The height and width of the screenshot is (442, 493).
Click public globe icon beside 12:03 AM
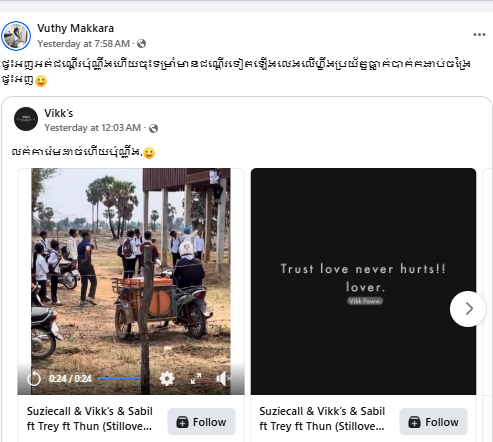pos(153,128)
